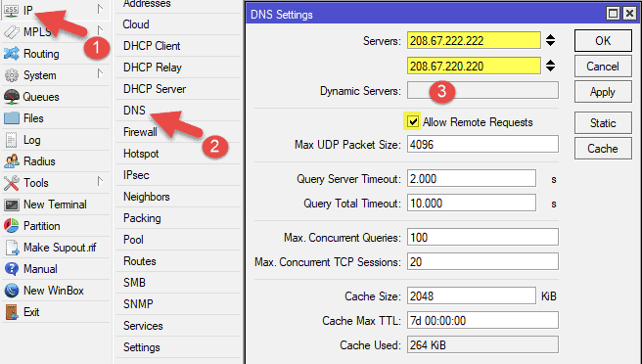642x364 pixels.
Task: Click the Partition pie icon
Action: click(x=11, y=226)
